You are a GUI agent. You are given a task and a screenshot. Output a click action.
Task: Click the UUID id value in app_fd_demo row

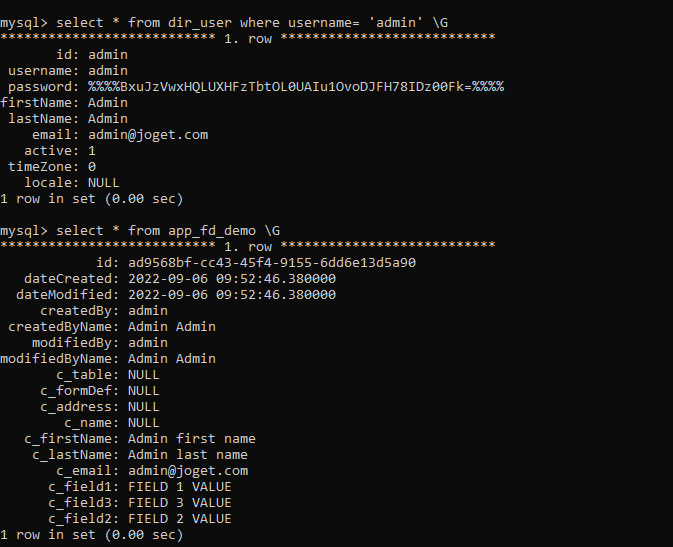coord(272,263)
